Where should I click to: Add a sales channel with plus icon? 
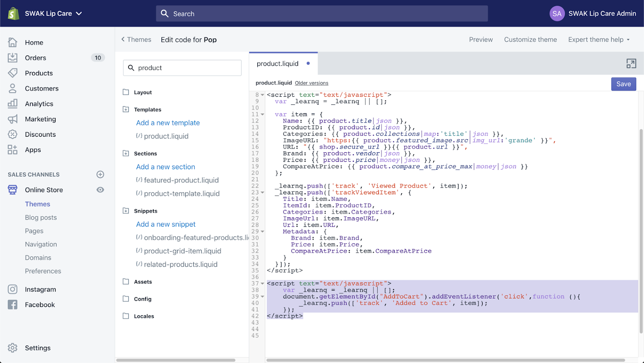[x=100, y=174]
